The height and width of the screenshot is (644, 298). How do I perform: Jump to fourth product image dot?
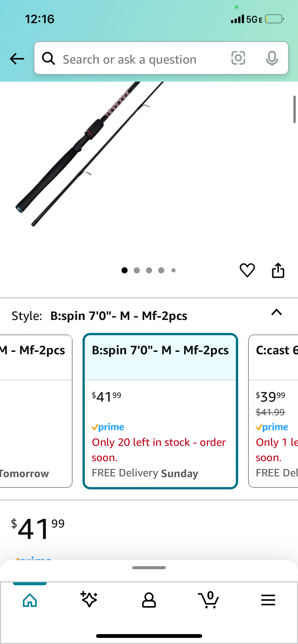pyautogui.click(x=161, y=270)
